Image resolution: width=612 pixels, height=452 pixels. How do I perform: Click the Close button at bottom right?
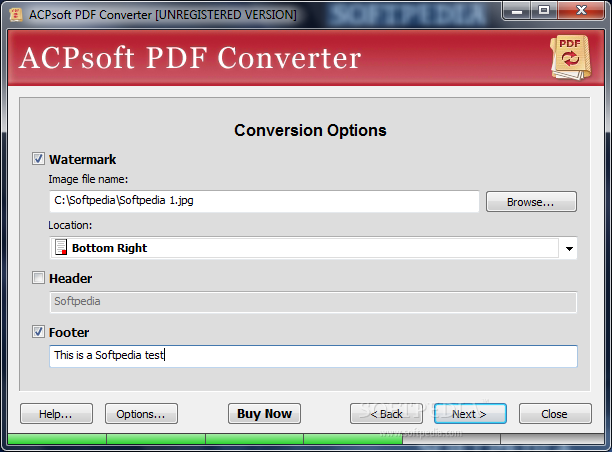coord(555,414)
